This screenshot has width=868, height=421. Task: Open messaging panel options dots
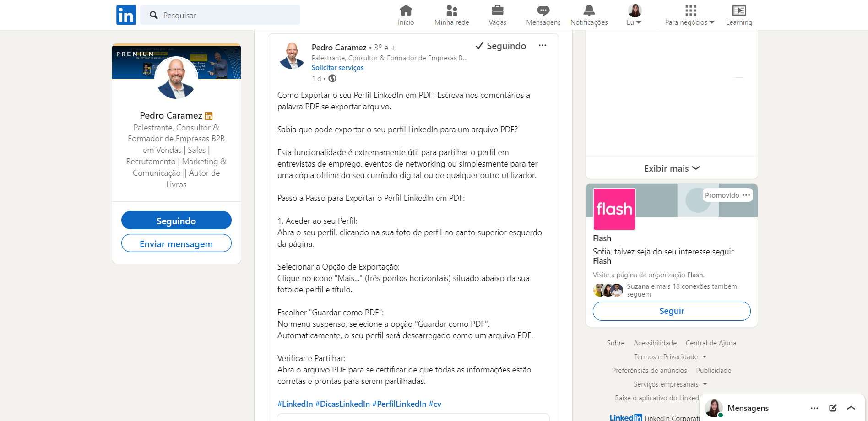click(x=814, y=408)
